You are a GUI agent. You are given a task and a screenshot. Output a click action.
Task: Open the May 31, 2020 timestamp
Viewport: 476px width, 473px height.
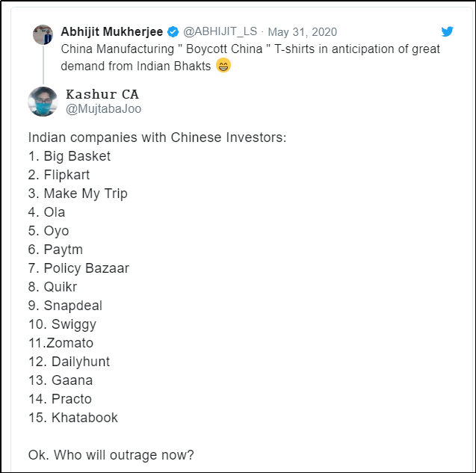[302, 31]
